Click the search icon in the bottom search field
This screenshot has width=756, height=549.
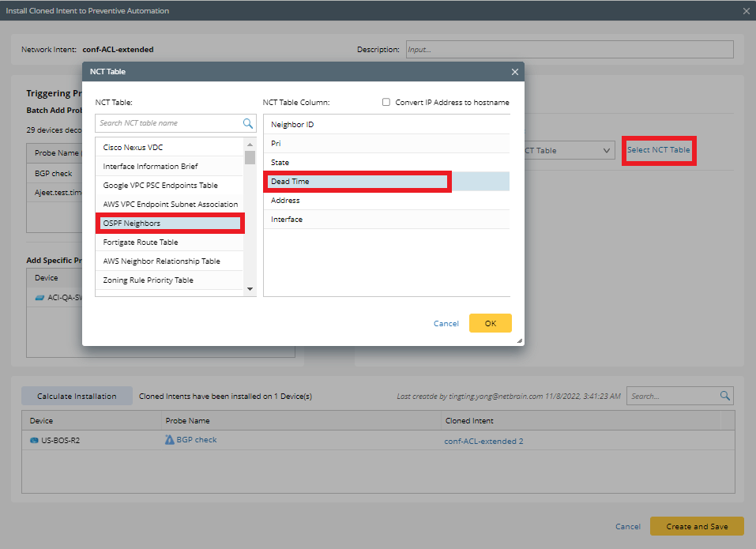[x=726, y=396]
